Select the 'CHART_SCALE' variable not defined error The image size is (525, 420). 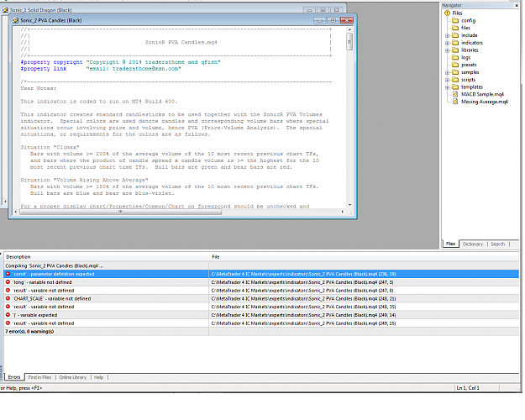(261, 299)
